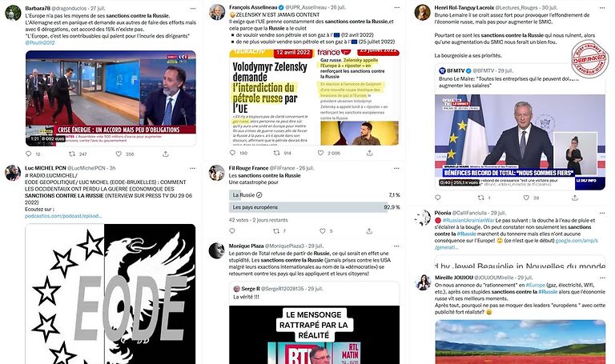615x364 pixels.
Task: Open more options on Barbara78's tweet
Action: point(192,8)
